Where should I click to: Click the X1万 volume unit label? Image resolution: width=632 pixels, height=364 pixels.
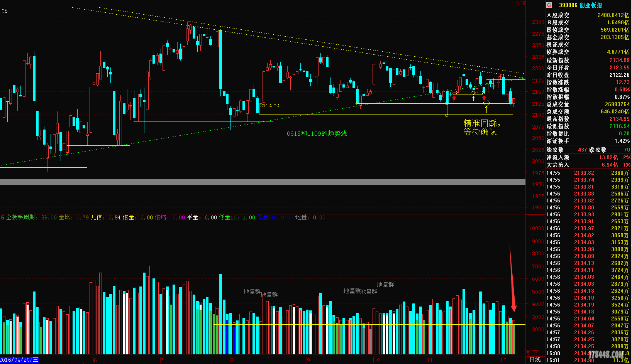pyautogui.click(x=532, y=353)
